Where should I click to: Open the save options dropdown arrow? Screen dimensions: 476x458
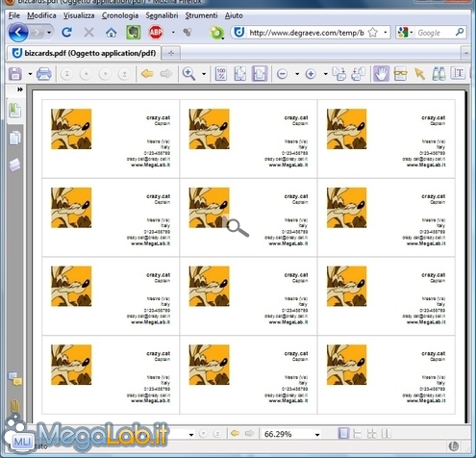[x=30, y=74]
